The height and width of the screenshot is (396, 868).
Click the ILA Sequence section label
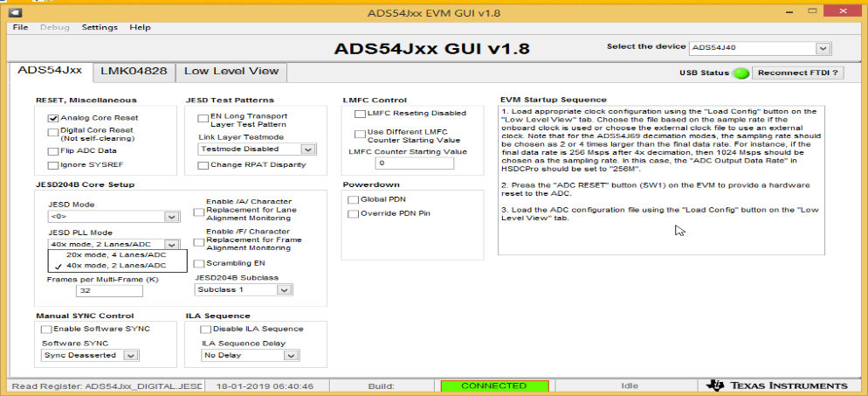click(218, 316)
